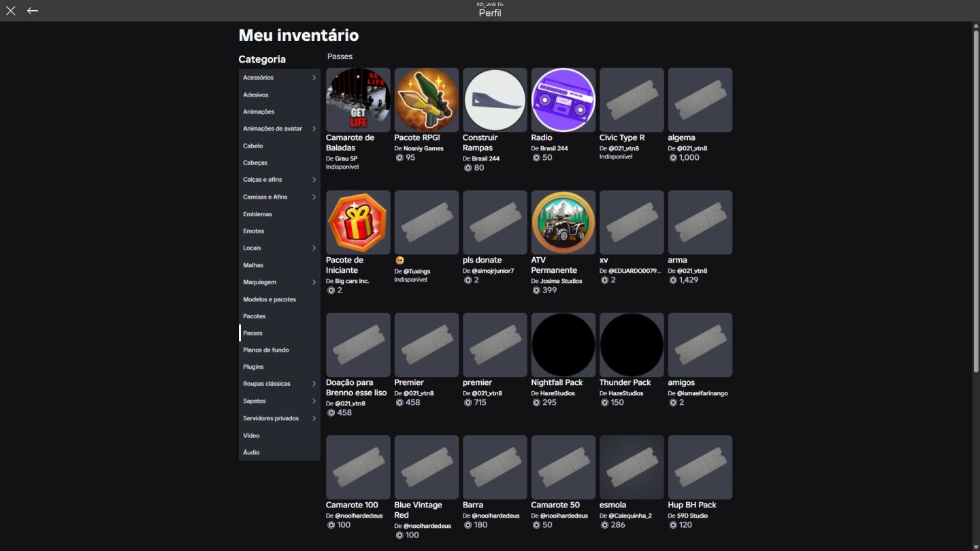The width and height of the screenshot is (980, 551).
Task: Select the Thunder Pack black circle icon
Action: [632, 345]
